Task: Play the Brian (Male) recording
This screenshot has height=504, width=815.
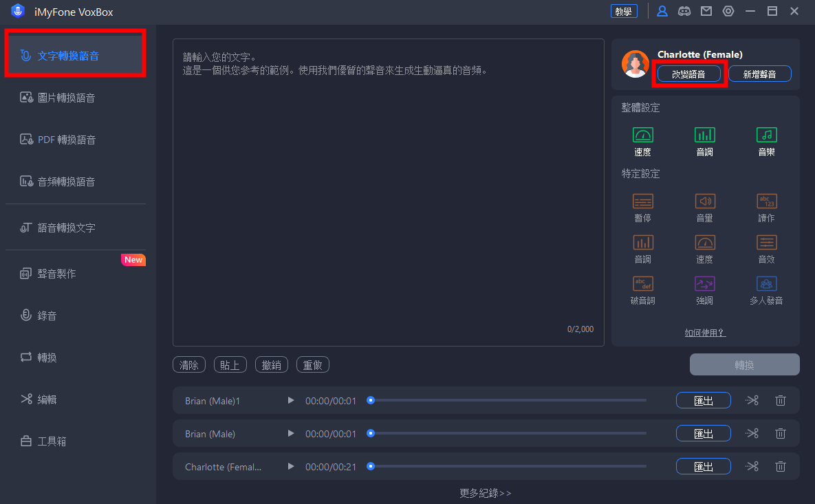Action: 291,433
